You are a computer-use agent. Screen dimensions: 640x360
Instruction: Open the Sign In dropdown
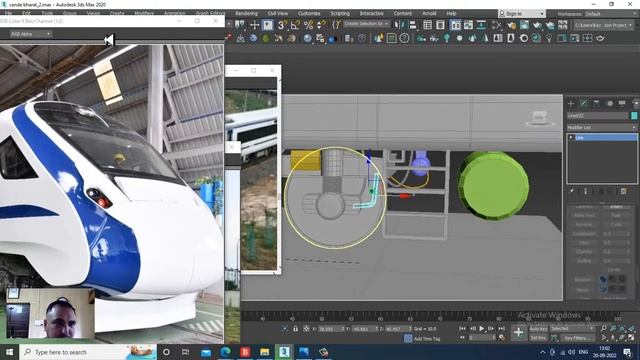tap(522, 13)
